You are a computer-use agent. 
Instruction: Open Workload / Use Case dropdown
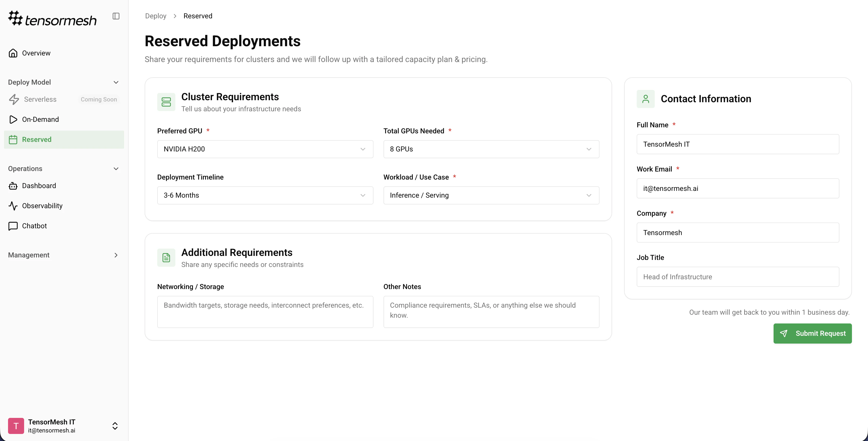pyautogui.click(x=491, y=195)
